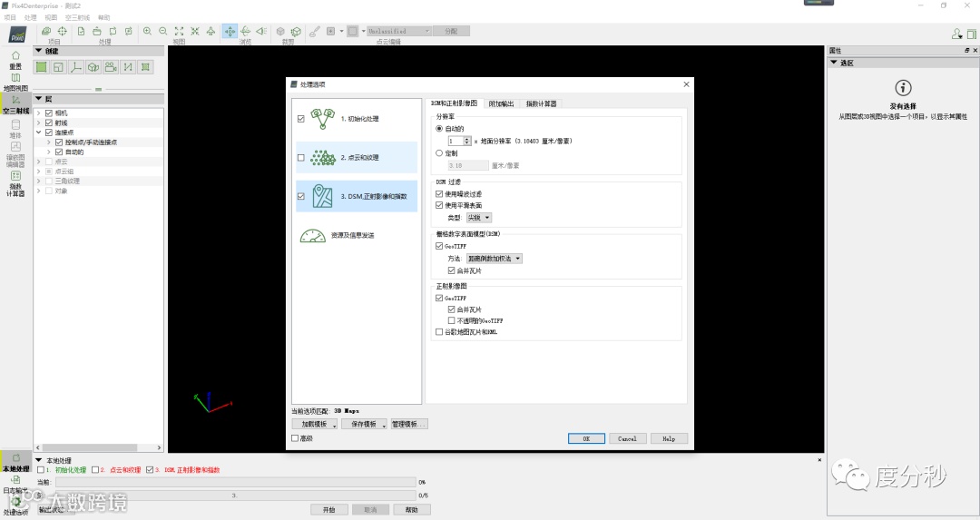Screen dimensions: 980x520
Task: Open 资源及信息发送 gauge icon section
Action: (x=312, y=236)
